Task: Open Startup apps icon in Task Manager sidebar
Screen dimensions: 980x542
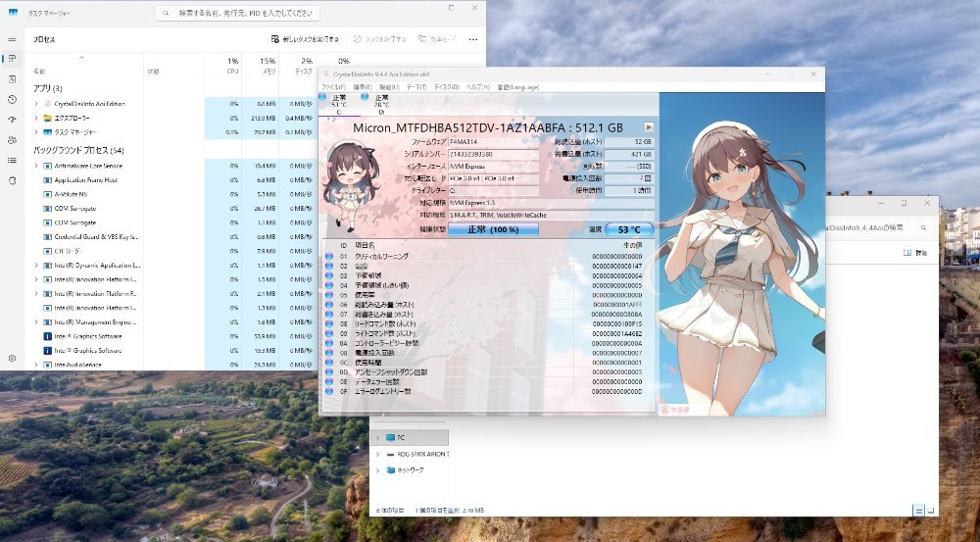Action: (x=12, y=120)
